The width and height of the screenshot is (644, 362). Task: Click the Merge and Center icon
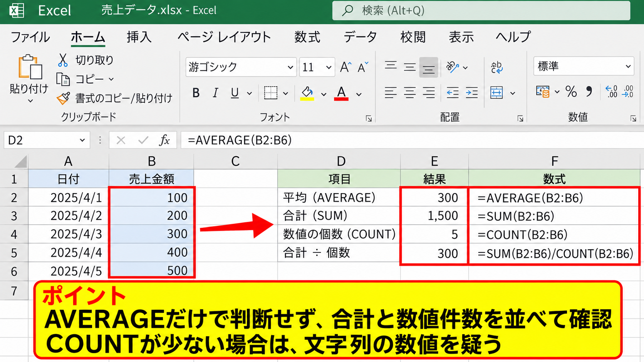pos(496,93)
